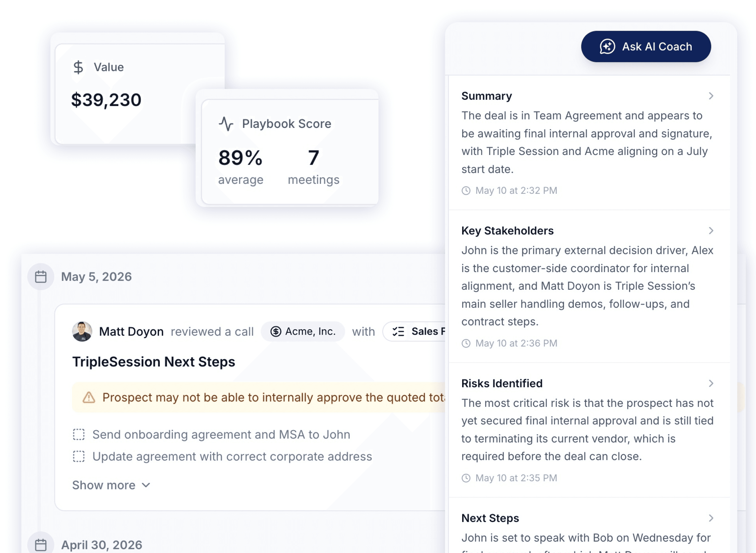
Task: Click the prospect approval warning banner text
Action: (x=274, y=397)
